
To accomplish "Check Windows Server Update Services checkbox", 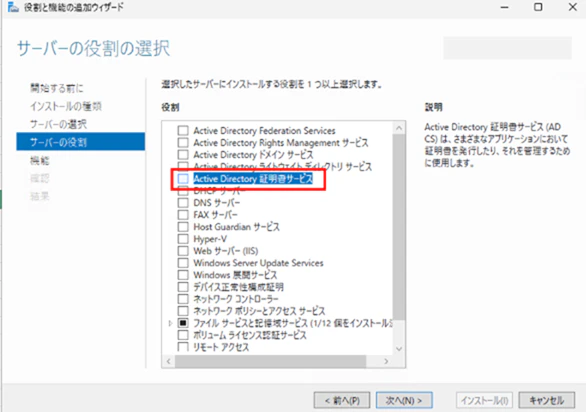I will (183, 262).
